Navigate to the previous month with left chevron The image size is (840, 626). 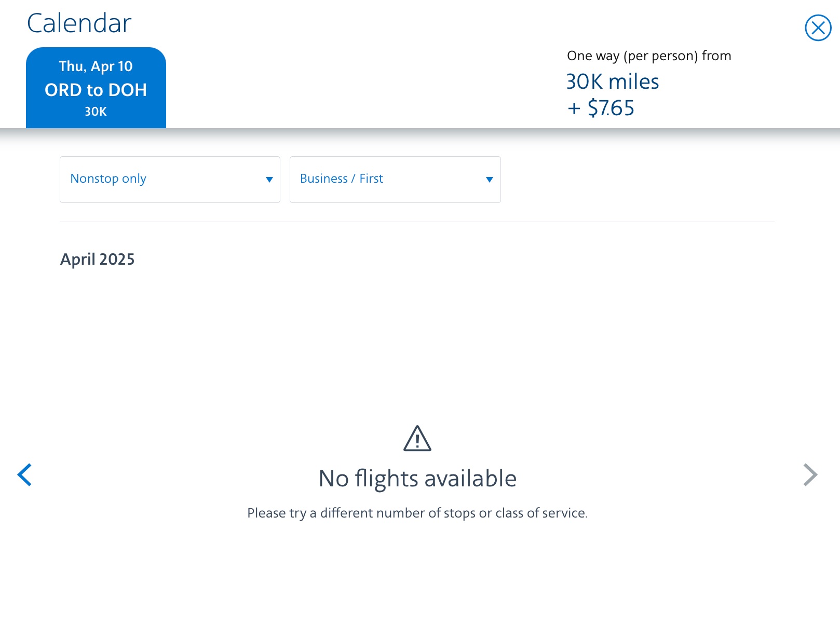point(25,475)
